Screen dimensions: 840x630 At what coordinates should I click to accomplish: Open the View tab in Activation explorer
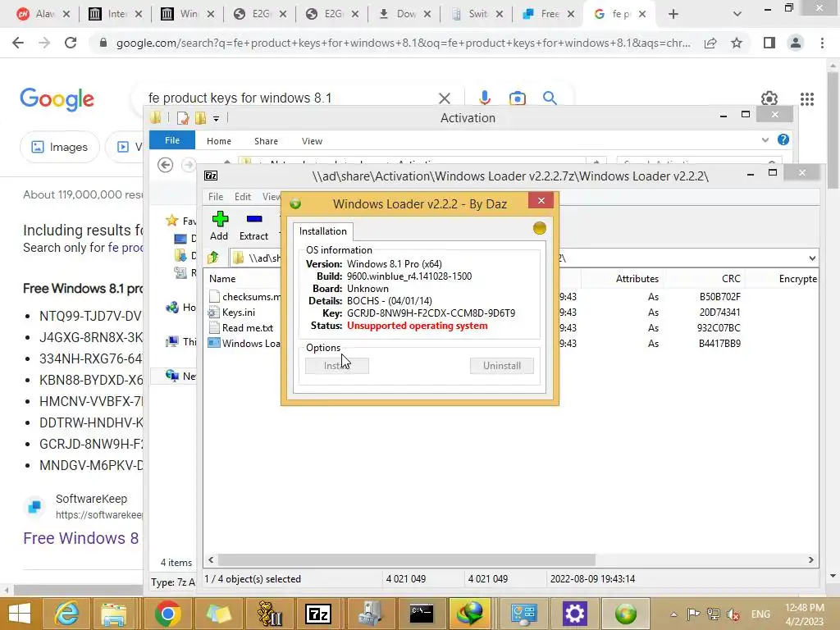click(x=312, y=141)
